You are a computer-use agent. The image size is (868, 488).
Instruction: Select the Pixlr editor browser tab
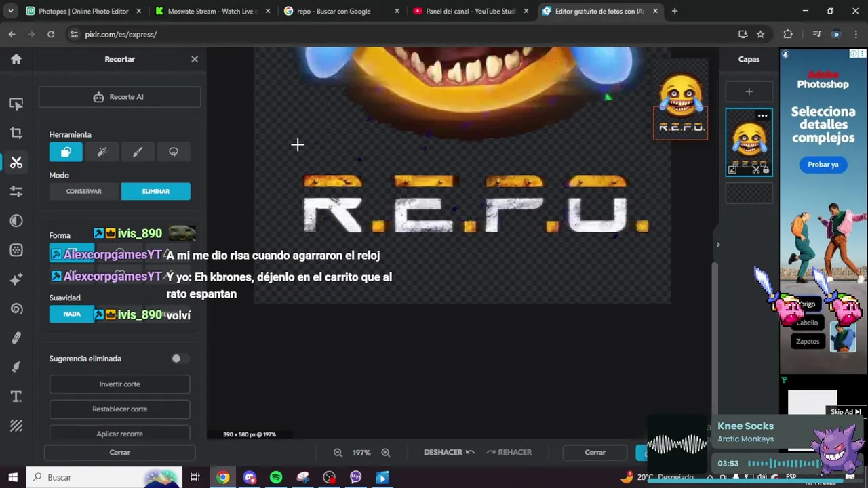tap(599, 11)
